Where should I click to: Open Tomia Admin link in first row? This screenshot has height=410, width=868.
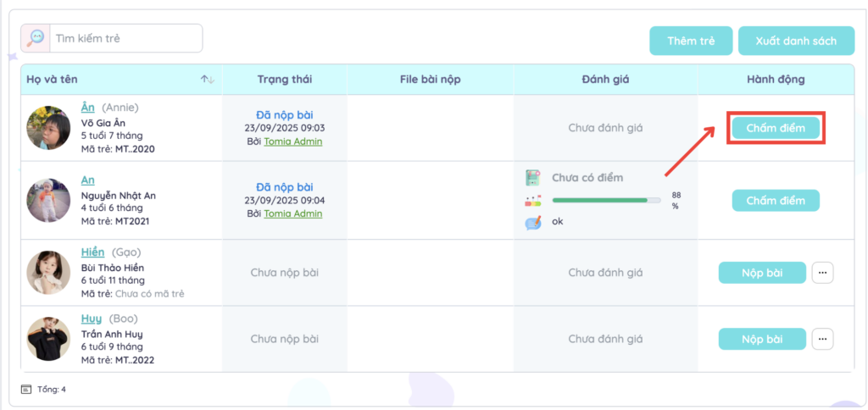pos(292,141)
